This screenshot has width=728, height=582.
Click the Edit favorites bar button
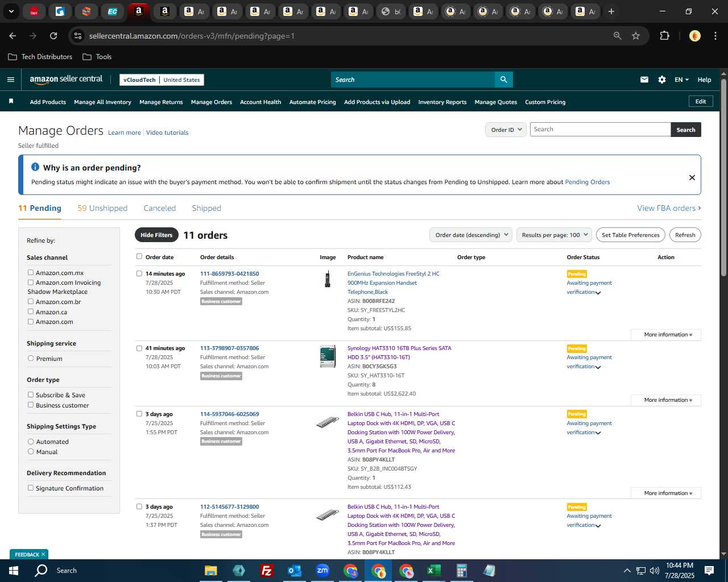701,101
